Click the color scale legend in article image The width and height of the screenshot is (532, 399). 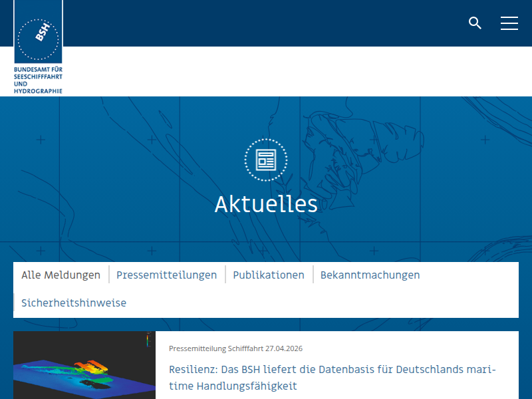tap(147, 340)
